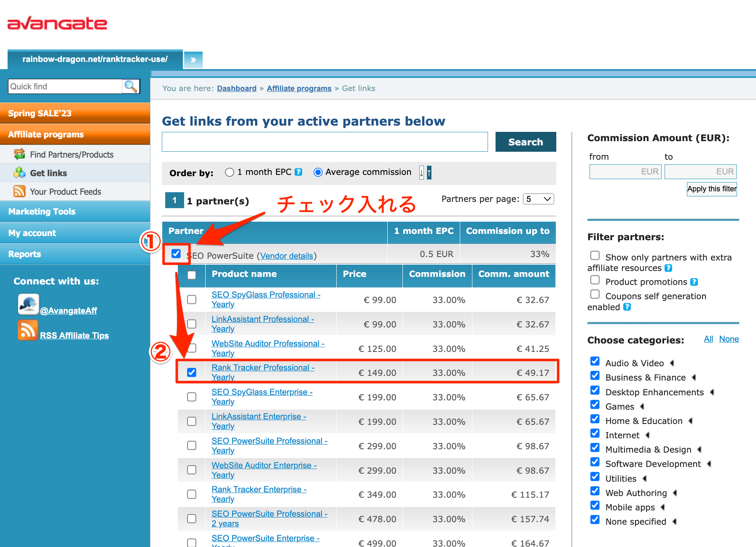
Task: Open the help icon next to 1 month EPC
Action: [298, 172]
